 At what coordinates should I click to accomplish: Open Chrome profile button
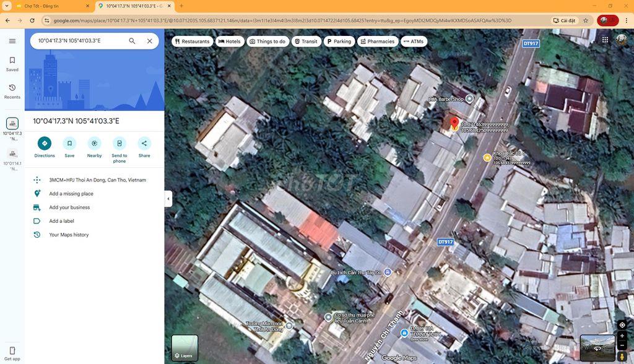click(608, 20)
